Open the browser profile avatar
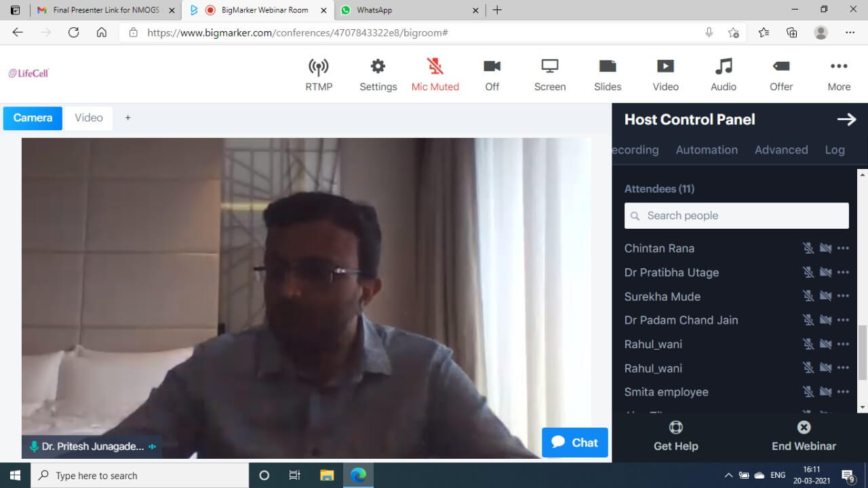 pos(821,33)
